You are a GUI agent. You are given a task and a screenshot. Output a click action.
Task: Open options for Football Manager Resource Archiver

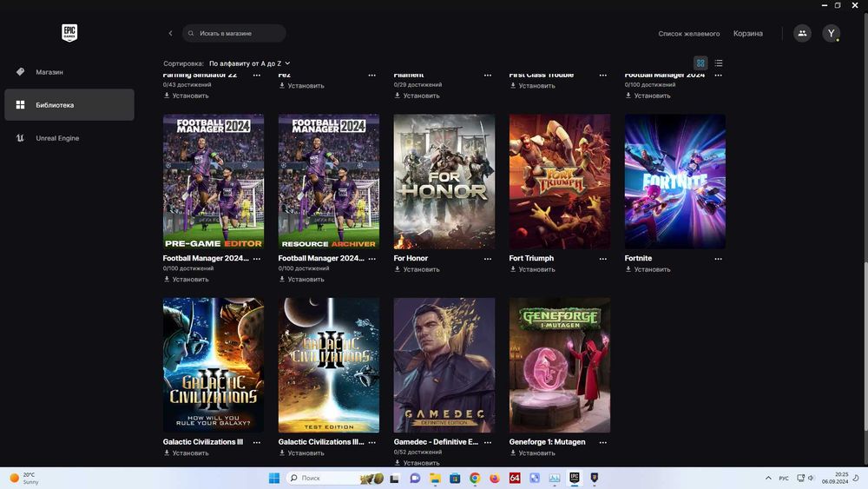[x=372, y=259]
